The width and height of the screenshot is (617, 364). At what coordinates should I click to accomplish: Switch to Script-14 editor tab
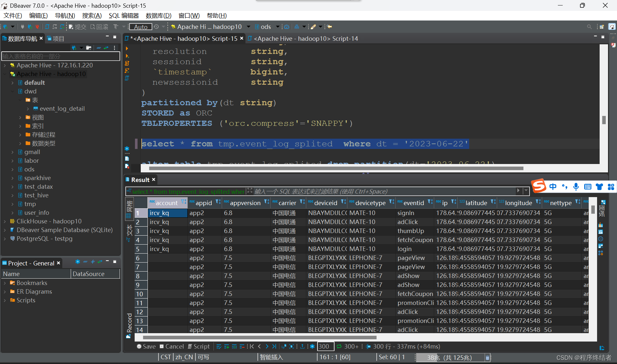coord(303,39)
